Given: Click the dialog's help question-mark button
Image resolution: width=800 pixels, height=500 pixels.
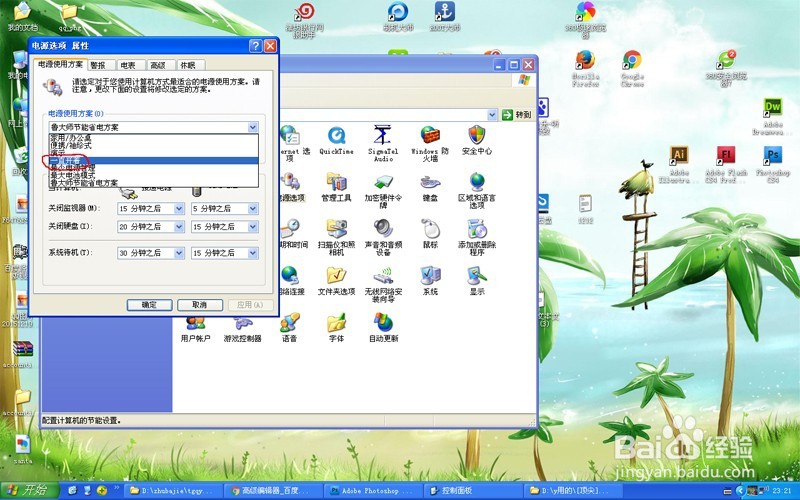Looking at the screenshot, I should pos(256,46).
